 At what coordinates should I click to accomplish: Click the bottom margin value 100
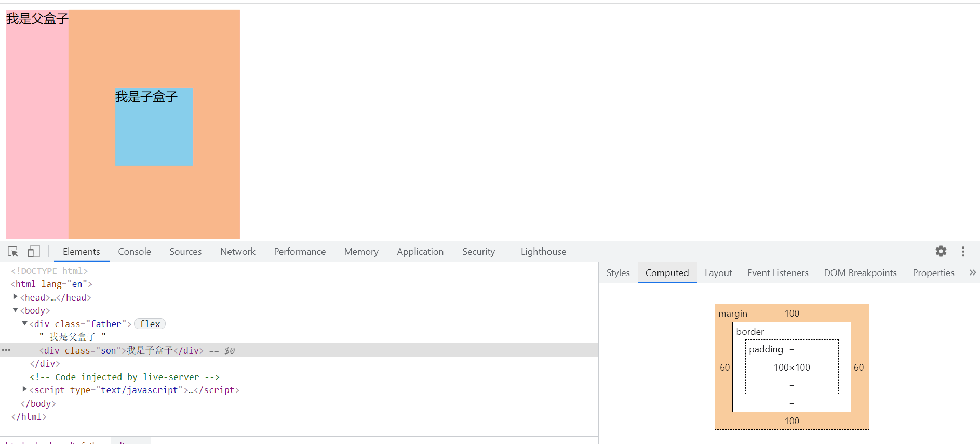click(x=791, y=421)
